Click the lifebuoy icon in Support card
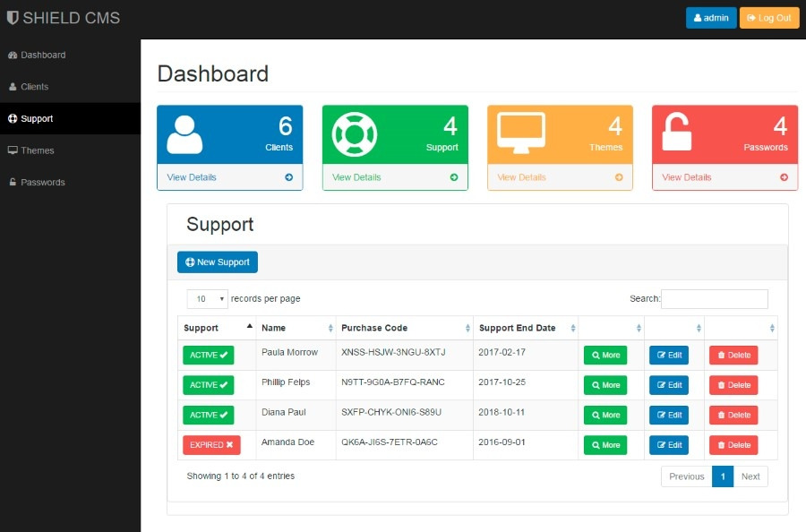Image resolution: width=806 pixels, height=532 pixels. click(354, 134)
